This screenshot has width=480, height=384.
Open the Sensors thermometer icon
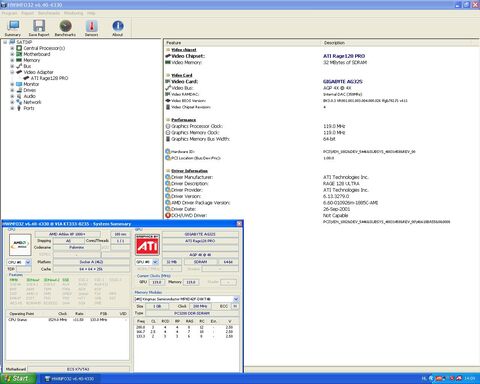coord(91,26)
